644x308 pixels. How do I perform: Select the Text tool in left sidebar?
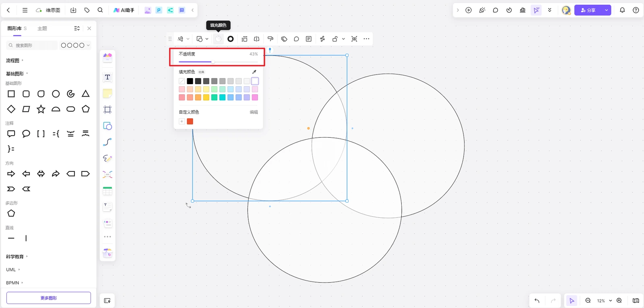coord(107,77)
